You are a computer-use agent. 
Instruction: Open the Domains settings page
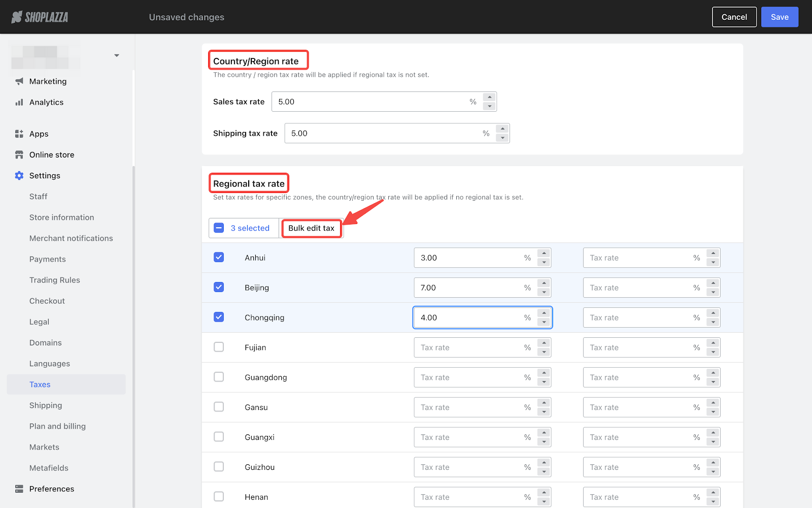point(46,343)
